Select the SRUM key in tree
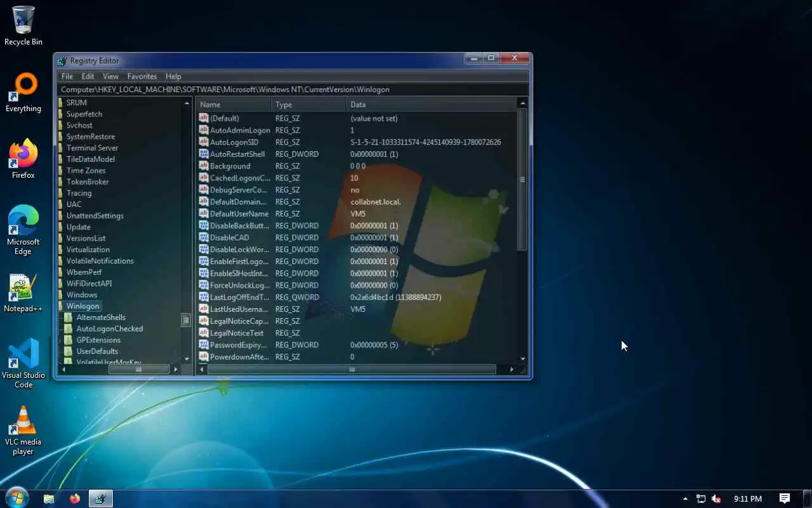This screenshot has width=812, height=508. 77,102
